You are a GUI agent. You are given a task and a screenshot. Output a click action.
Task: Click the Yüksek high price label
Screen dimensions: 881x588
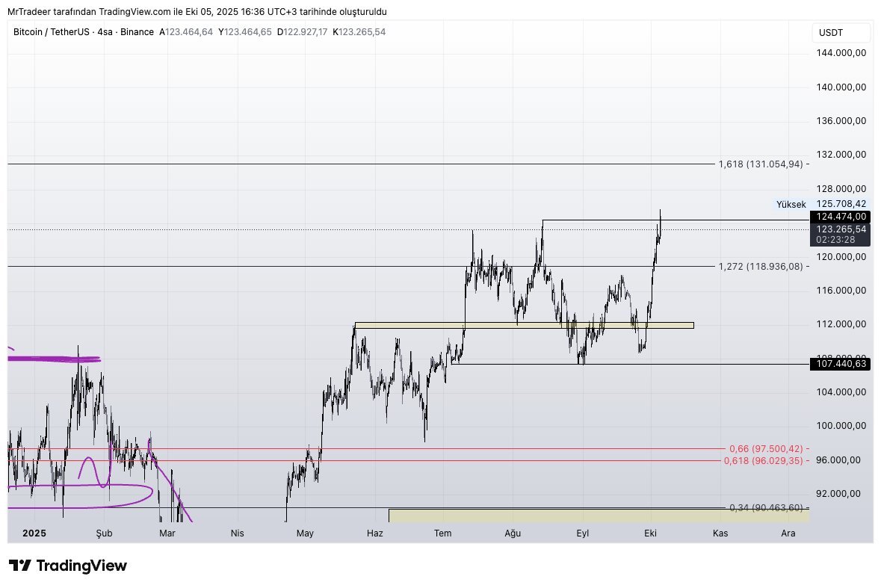(791, 205)
